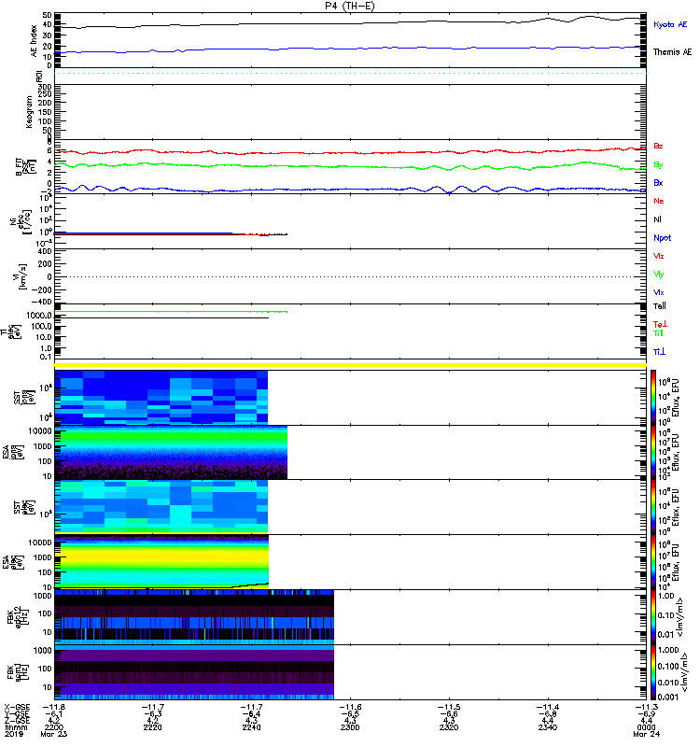Image resolution: width=700 pixels, height=747 pixels.
Task: Click the "-11.4" X-GSE position value
Action: [547, 708]
